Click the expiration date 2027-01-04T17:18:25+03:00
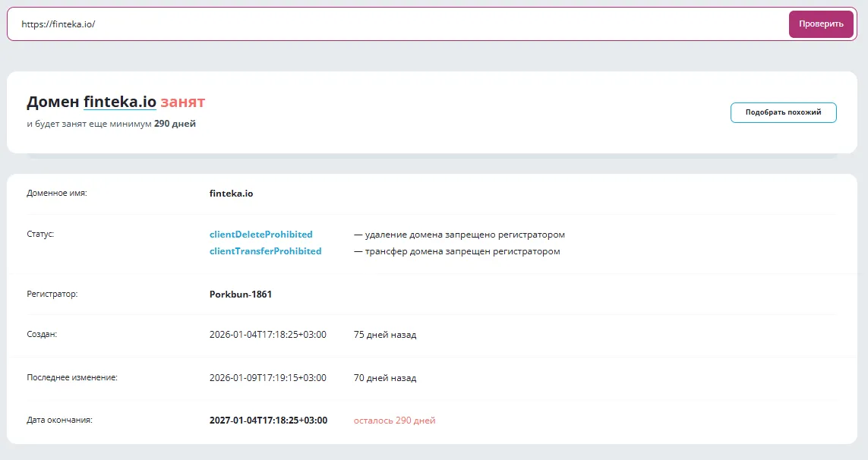 coord(269,420)
